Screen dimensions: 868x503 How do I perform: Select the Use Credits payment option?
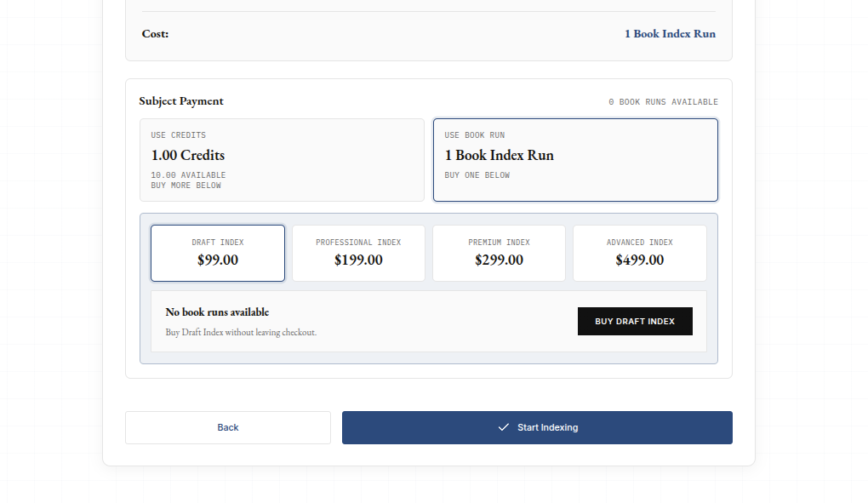tap(282, 160)
